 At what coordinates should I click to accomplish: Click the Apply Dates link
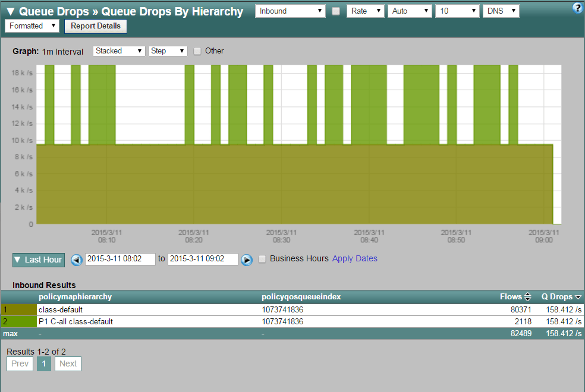click(x=354, y=258)
